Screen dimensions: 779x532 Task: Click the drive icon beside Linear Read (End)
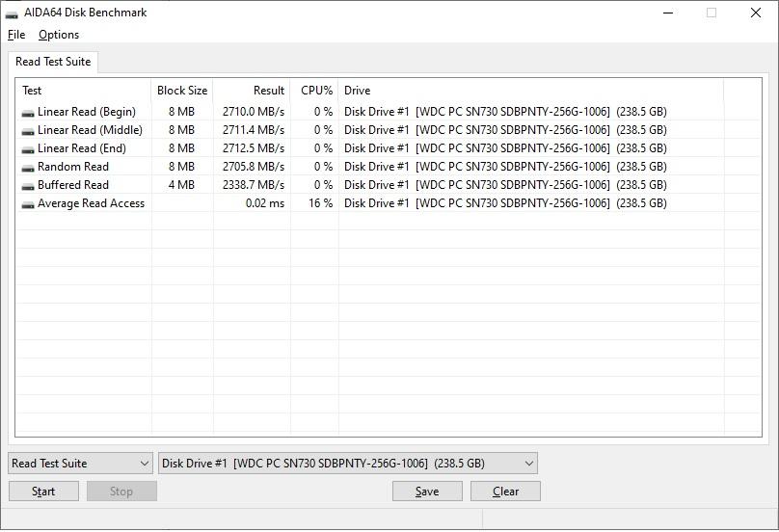pyautogui.click(x=28, y=148)
